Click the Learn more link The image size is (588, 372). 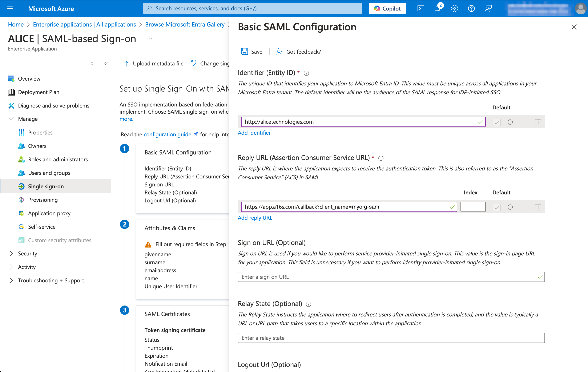tap(126, 119)
